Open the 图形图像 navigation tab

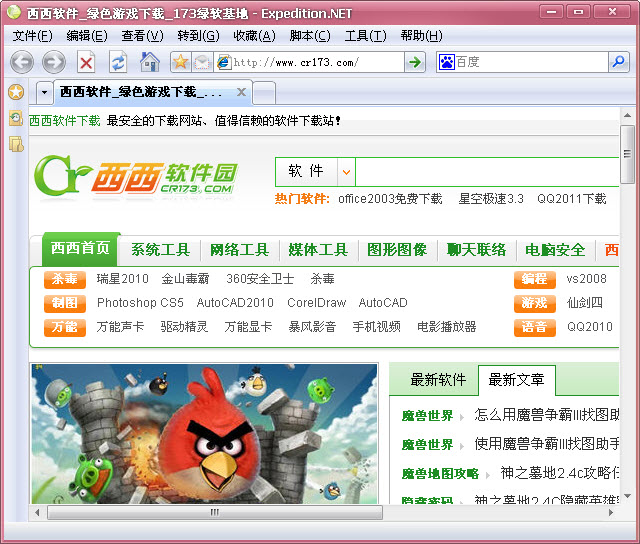click(x=397, y=250)
